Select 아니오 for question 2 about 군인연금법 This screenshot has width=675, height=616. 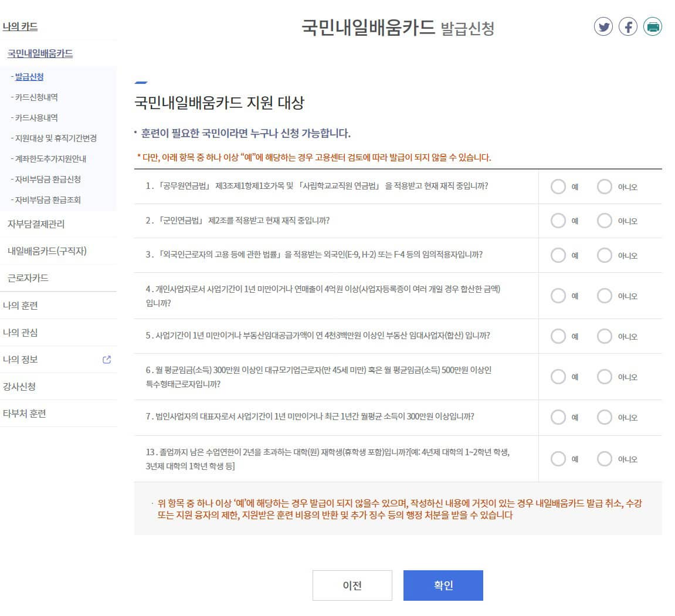tap(604, 221)
